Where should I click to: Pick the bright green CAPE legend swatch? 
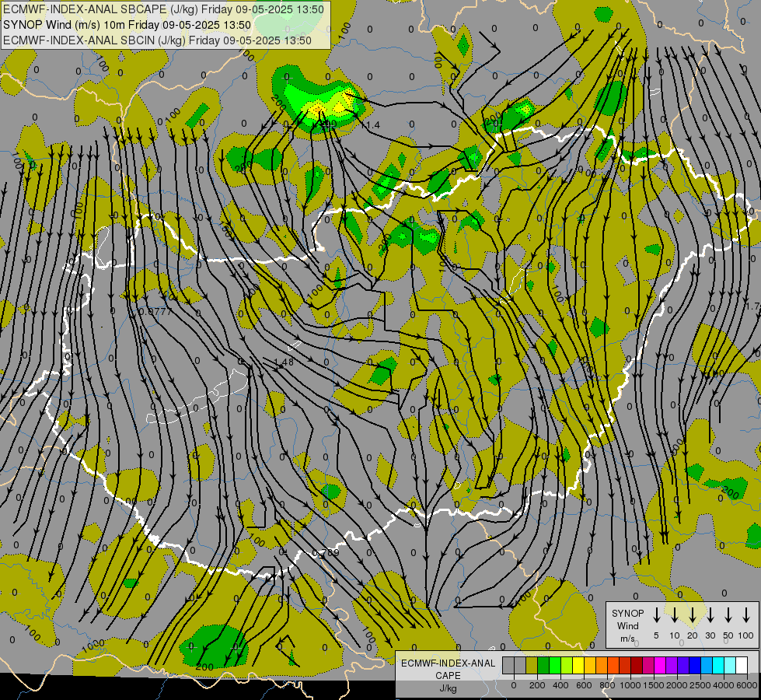point(555,665)
